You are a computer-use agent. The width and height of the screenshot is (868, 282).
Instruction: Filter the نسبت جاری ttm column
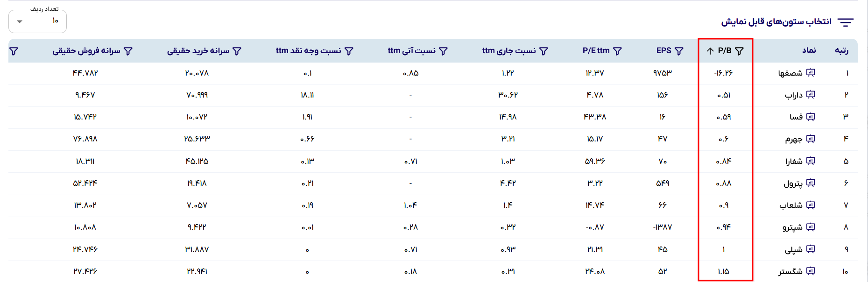543,51
